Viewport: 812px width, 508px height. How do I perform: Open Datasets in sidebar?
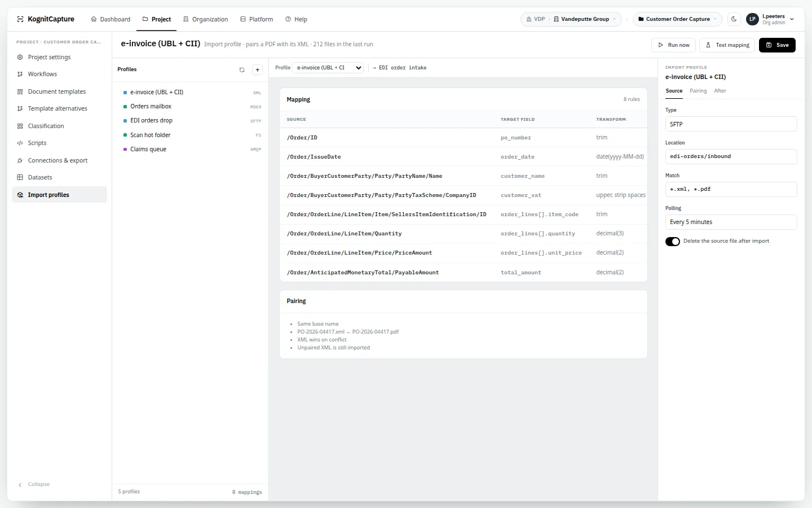[x=59, y=177]
